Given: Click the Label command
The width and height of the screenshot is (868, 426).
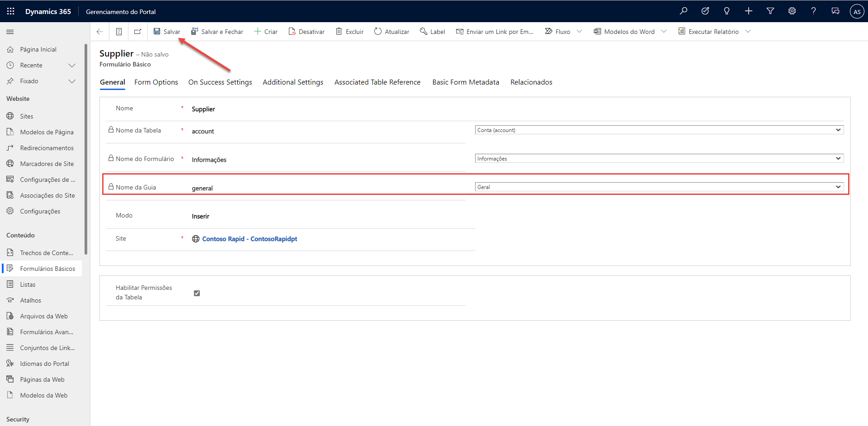Looking at the screenshot, I should pos(433,32).
